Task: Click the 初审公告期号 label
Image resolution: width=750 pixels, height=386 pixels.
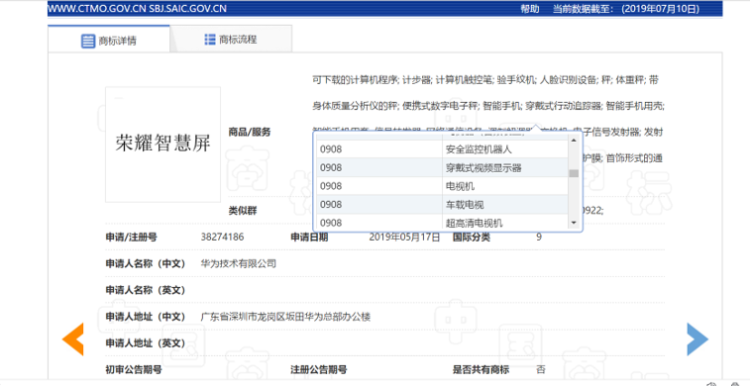Action: pos(133,369)
